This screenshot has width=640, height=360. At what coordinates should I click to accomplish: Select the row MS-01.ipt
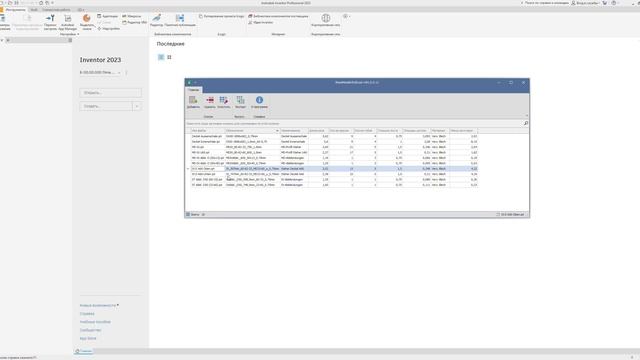pos(331,147)
